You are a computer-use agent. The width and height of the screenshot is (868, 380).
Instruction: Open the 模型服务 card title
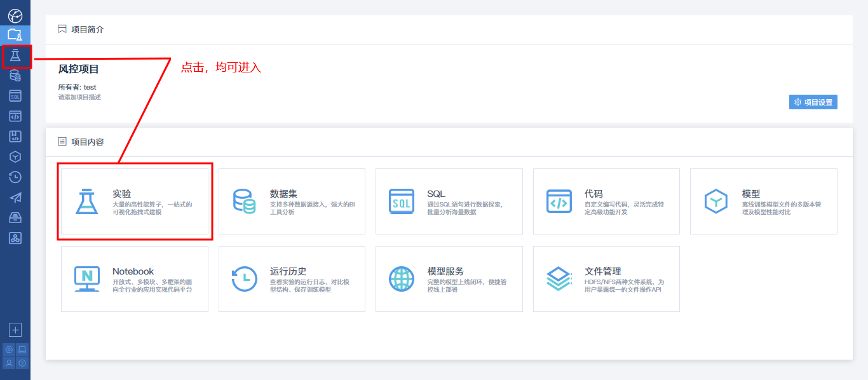446,271
